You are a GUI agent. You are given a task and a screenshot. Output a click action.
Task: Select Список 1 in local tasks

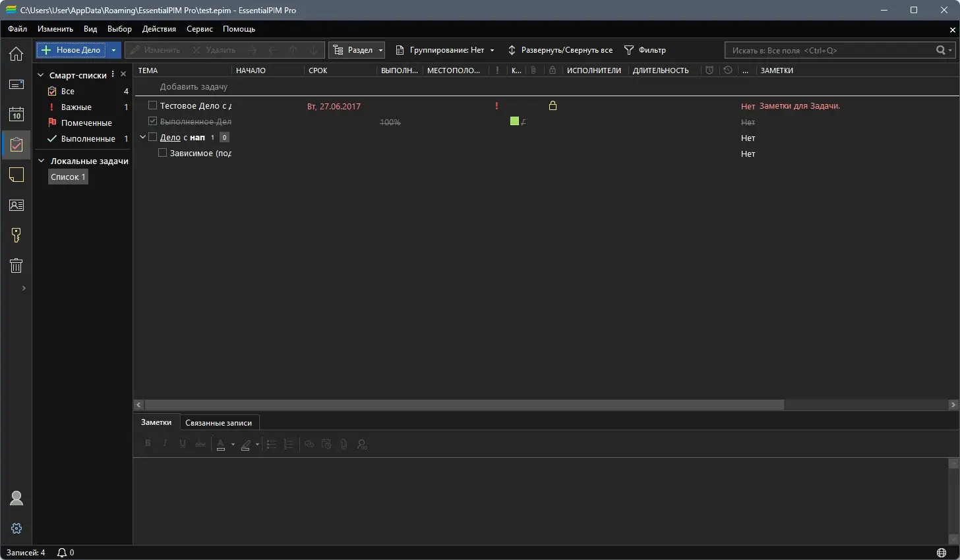[68, 177]
